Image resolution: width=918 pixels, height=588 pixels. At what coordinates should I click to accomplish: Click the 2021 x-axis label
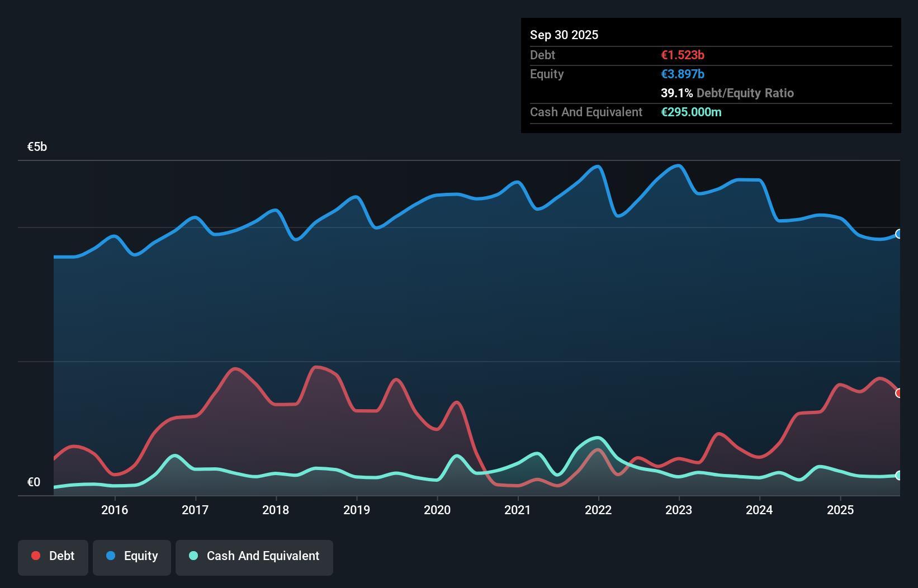(x=518, y=510)
